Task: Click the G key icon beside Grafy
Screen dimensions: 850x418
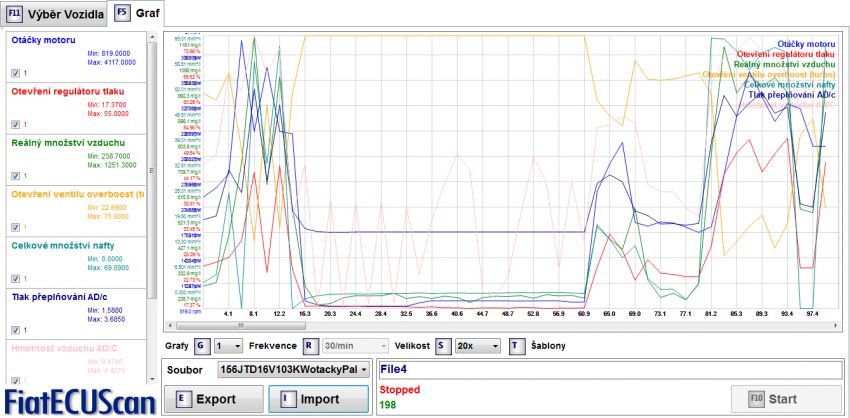Action: click(x=202, y=345)
